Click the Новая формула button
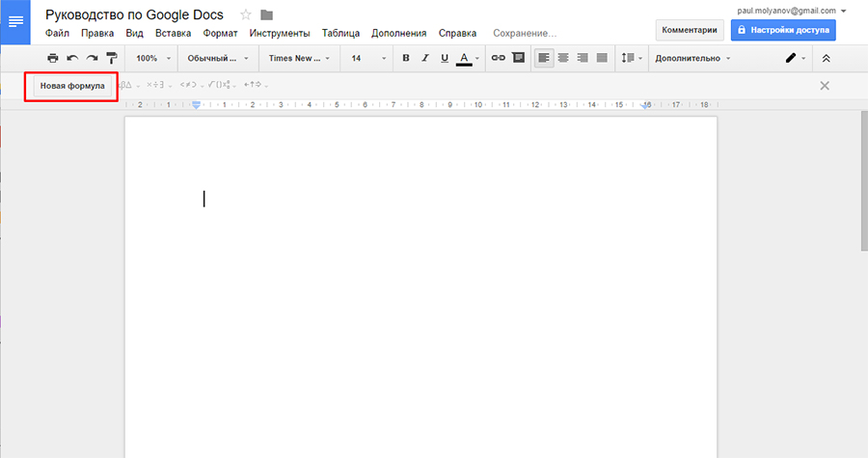The width and height of the screenshot is (868, 458). pyautogui.click(x=72, y=86)
